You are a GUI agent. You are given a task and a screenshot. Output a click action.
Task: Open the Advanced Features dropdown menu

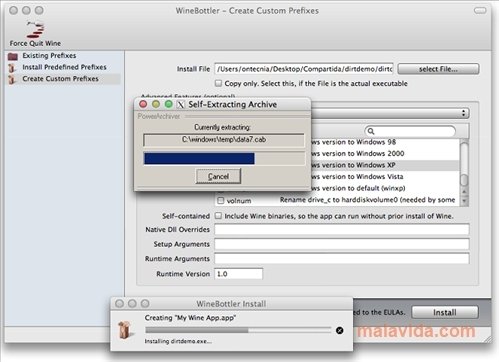click(x=390, y=113)
